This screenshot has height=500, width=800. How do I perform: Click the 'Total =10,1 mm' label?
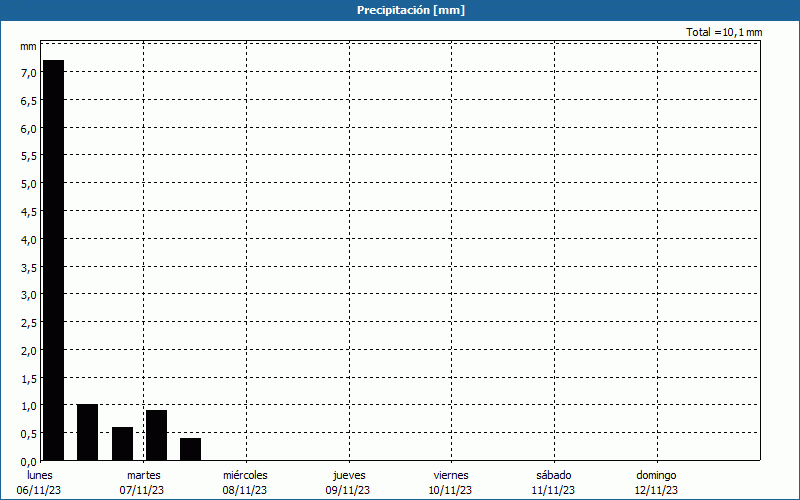click(724, 32)
